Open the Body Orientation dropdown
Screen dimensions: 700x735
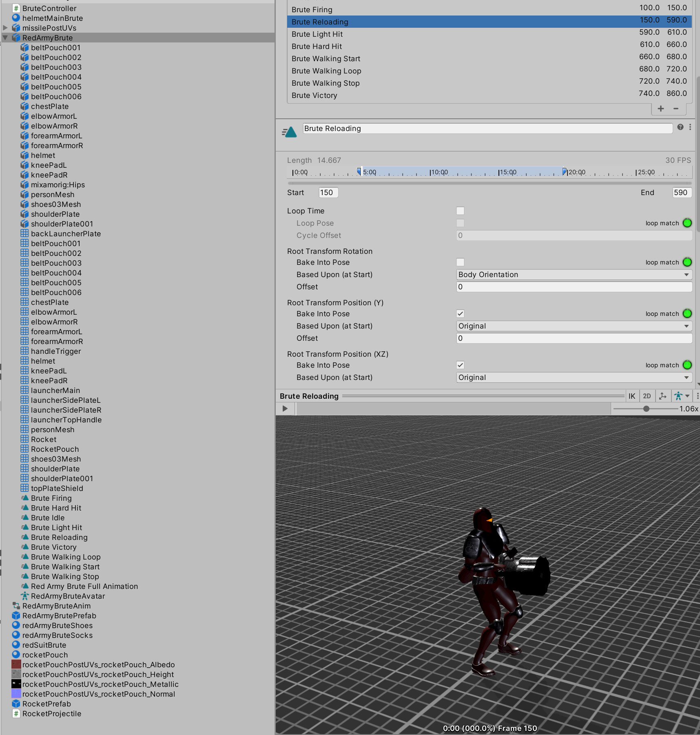coord(573,274)
